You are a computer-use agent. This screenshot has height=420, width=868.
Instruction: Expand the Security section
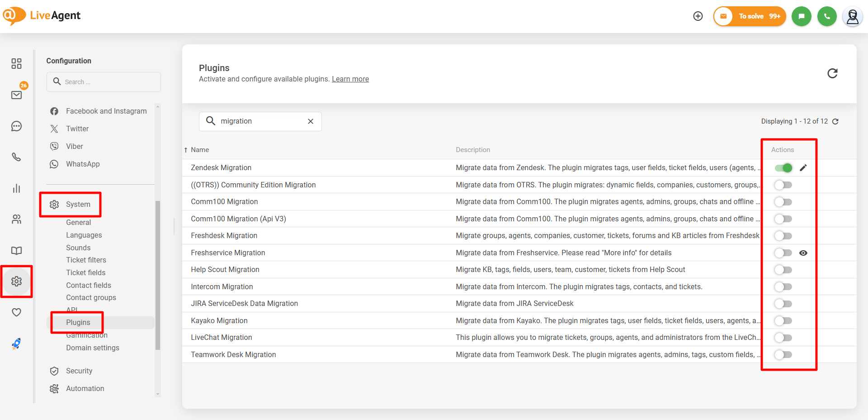tap(79, 371)
